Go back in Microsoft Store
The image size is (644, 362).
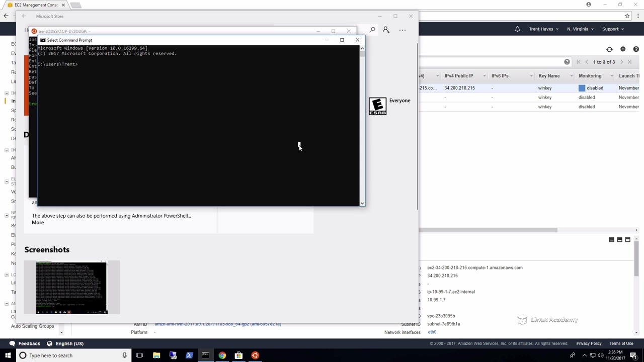pyautogui.click(x=24, y=16)
